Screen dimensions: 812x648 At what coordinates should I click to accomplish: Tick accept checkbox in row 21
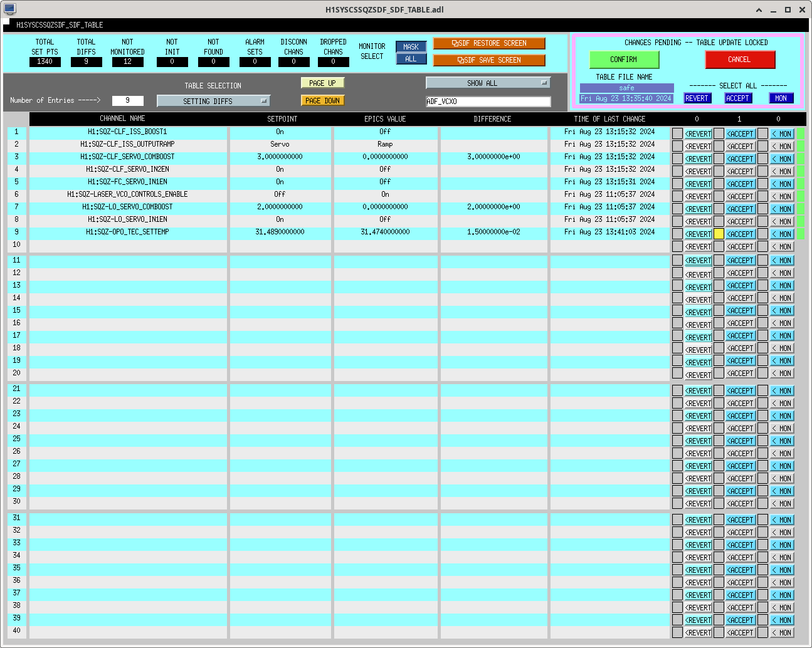click(x=719, y=390)
